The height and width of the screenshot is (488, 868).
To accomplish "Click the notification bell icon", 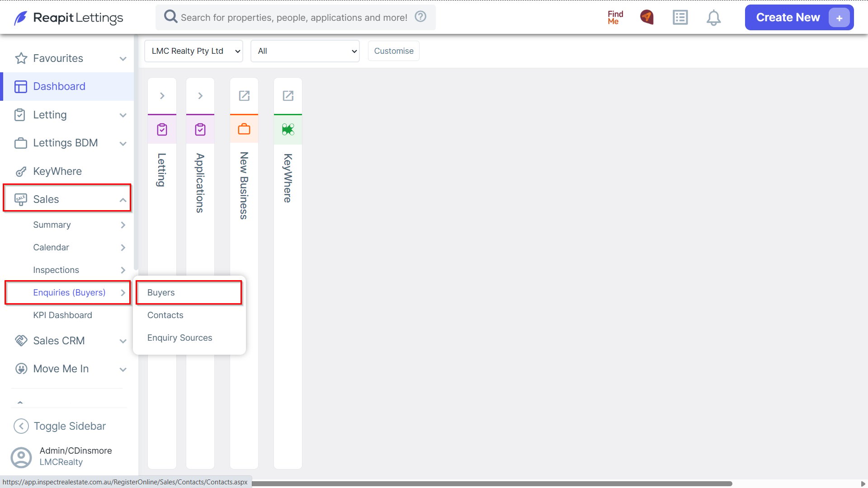I will point(713,18).
